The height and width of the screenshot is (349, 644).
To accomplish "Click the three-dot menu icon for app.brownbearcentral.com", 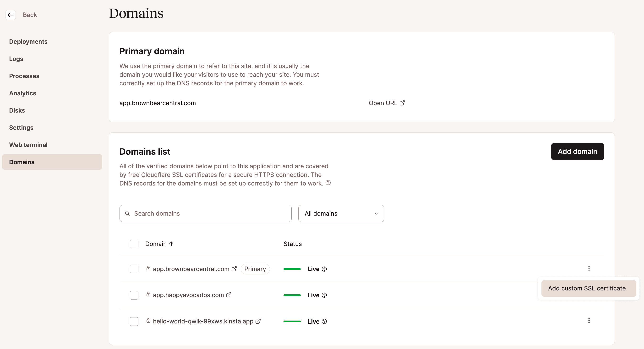I will point(589,268).
